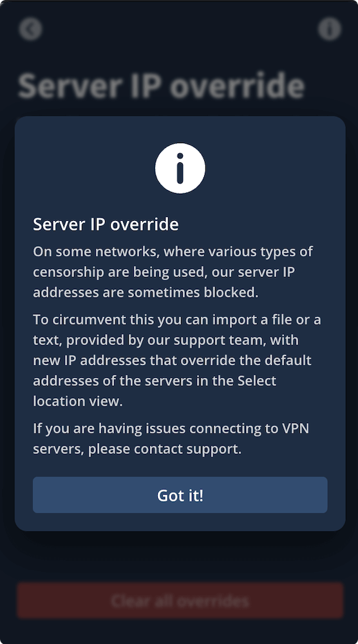The image size is (358, 644).
Task: Click the paragraph about censorship networks
Action: click(173, 272)
